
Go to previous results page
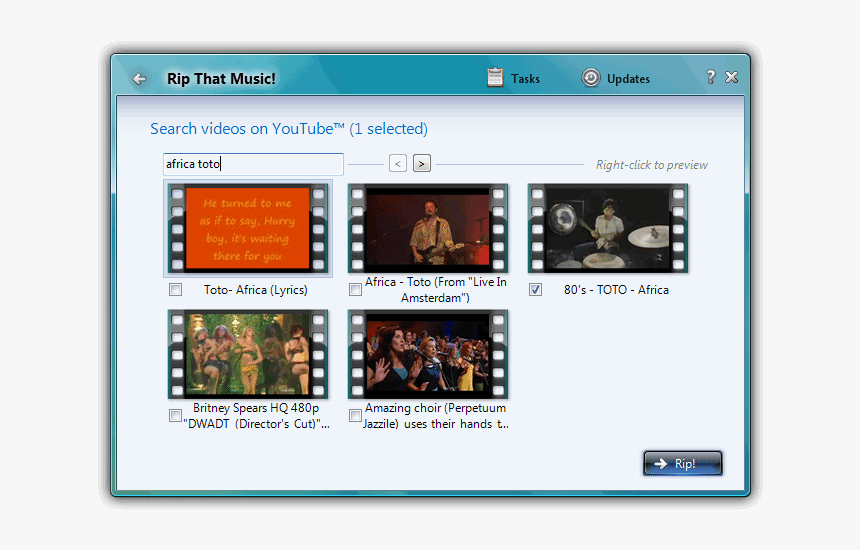pos(398,163)
